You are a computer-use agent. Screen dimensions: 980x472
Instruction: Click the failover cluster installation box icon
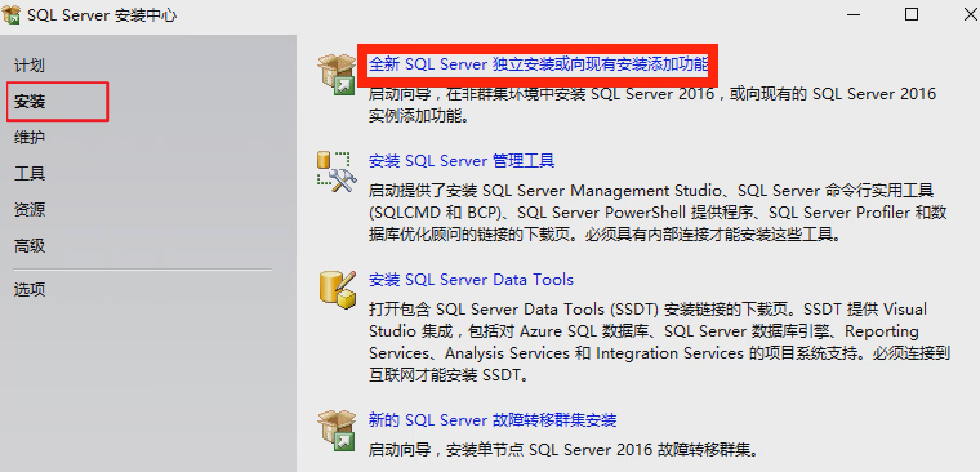(x=337, y=430)
